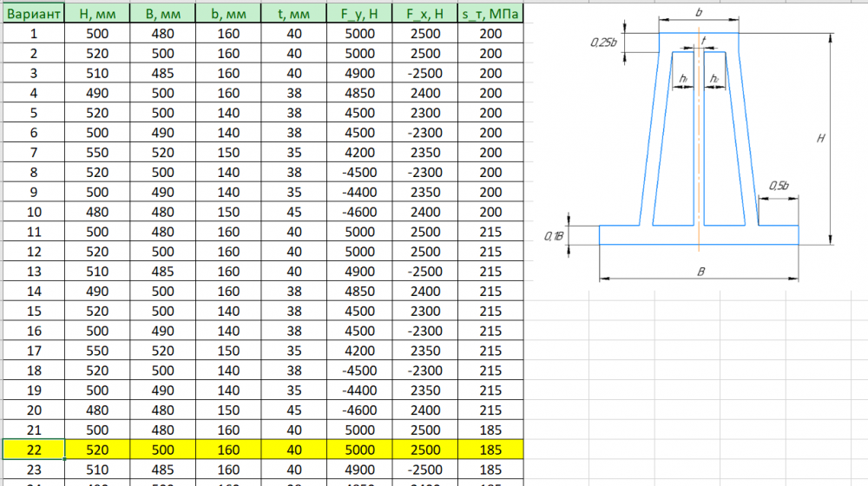868x486 pixels.
Task: Click t value 45 in variant 10 row
Action: [x=294, y=212]
